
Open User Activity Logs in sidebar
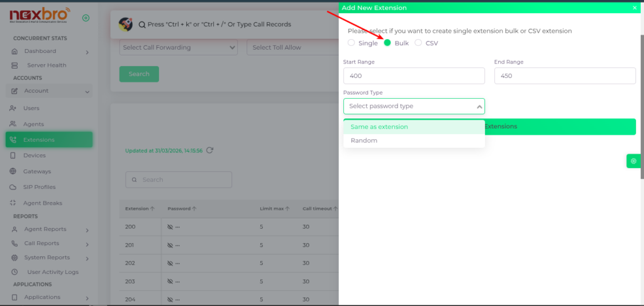tap(53, 272)
